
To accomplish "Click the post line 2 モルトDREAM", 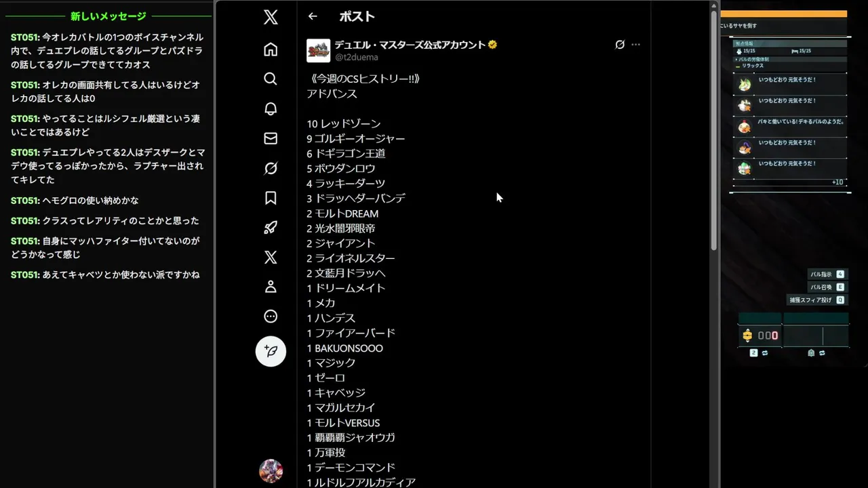I will pyautogui.click(x=342, y=213).
